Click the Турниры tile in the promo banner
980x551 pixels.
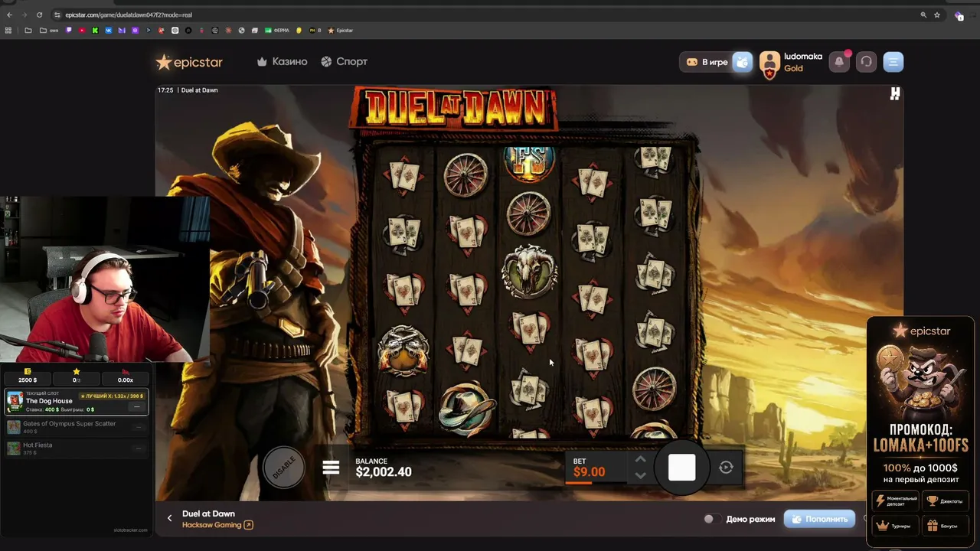point(897,526)
